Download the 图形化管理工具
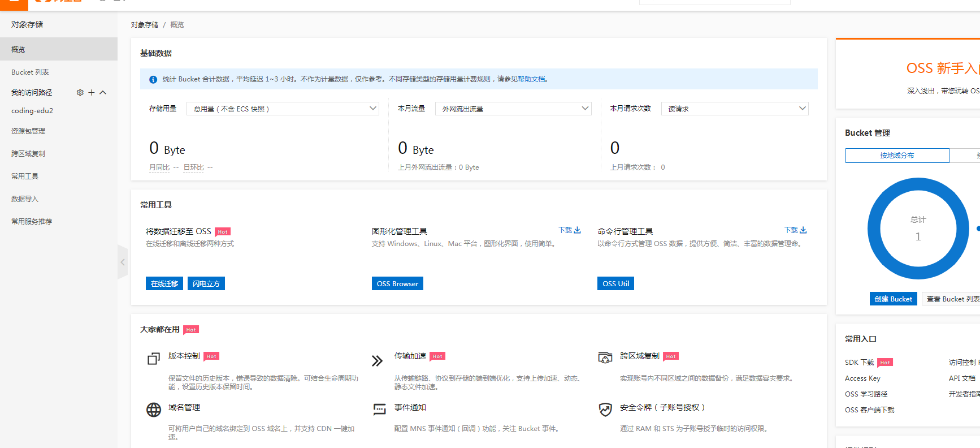This screenshot has height=448, width=980. click(x=570, y=230)
